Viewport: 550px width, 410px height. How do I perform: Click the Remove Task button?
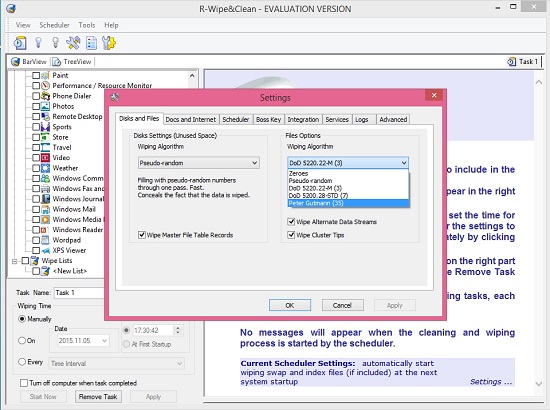click(98, 397)
